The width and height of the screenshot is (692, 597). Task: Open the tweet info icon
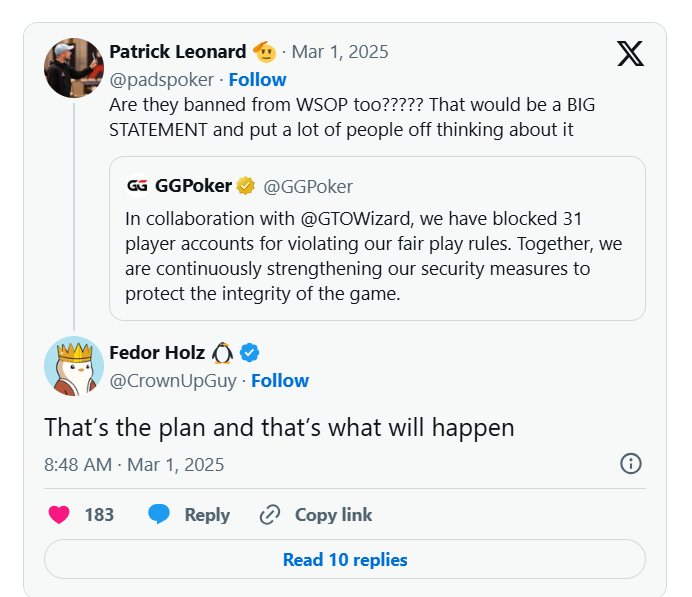[x=631, y=463]
